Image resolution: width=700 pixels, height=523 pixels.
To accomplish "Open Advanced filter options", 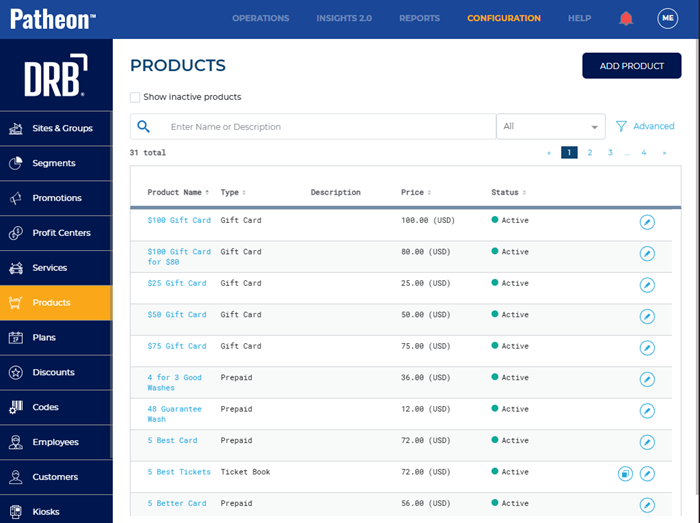I will (645, 127).
